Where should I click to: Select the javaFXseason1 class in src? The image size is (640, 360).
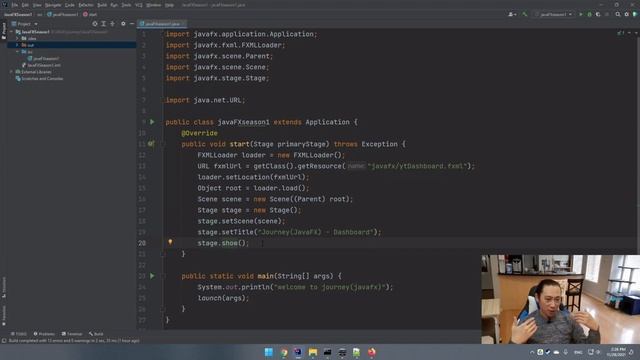43,58
